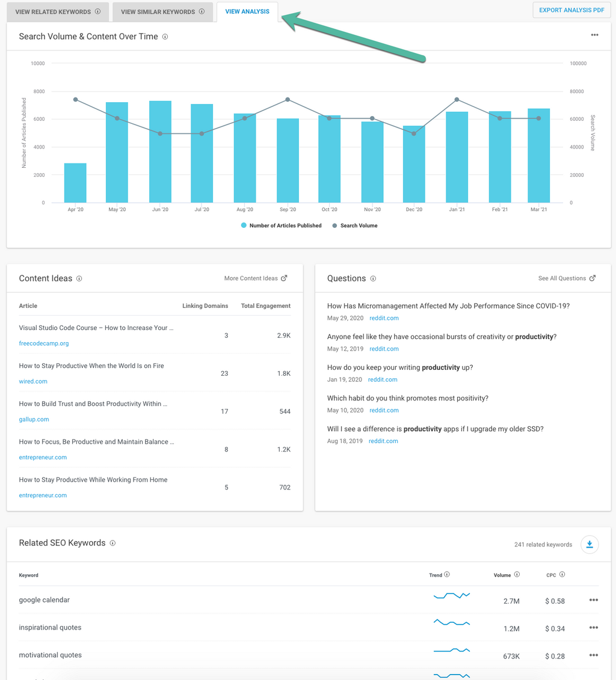This screenshot has width=616, height=680.
Task: Toggle Number of Articles Published legend item
Action: (281, 226)
